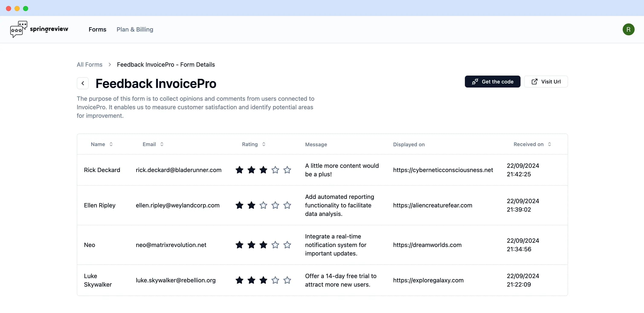Select https://aliencreaturefear.com link
The width and height of the screenshot is (644, 313).
432,205
